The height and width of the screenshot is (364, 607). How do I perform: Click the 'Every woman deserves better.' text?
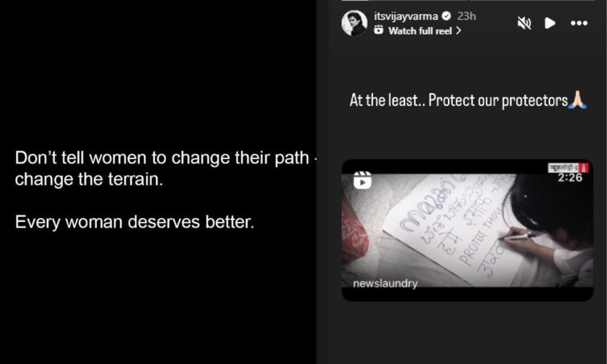click(135, 222)
